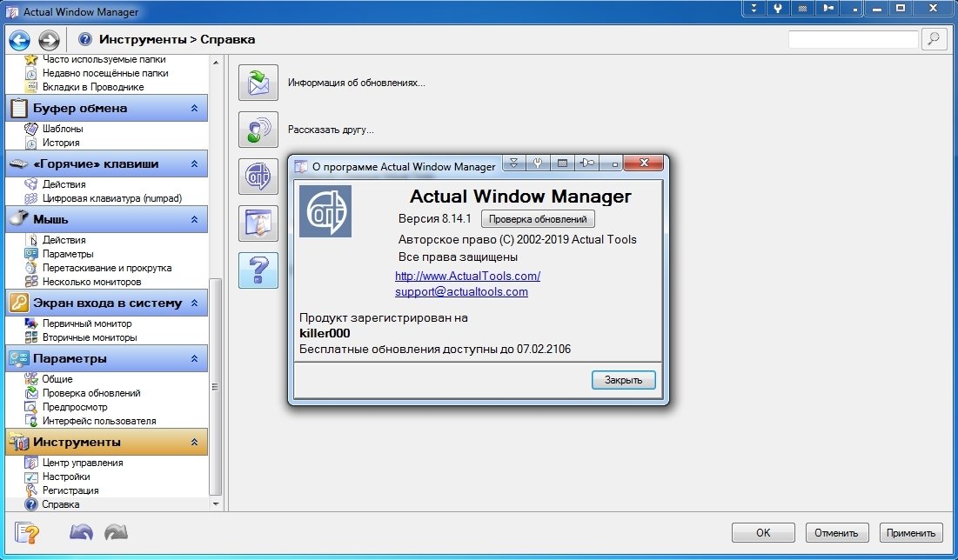Viewport: 958px width, 560px height.
Task: Click the blue undo arrow icon
Action: tap(81, 532)
